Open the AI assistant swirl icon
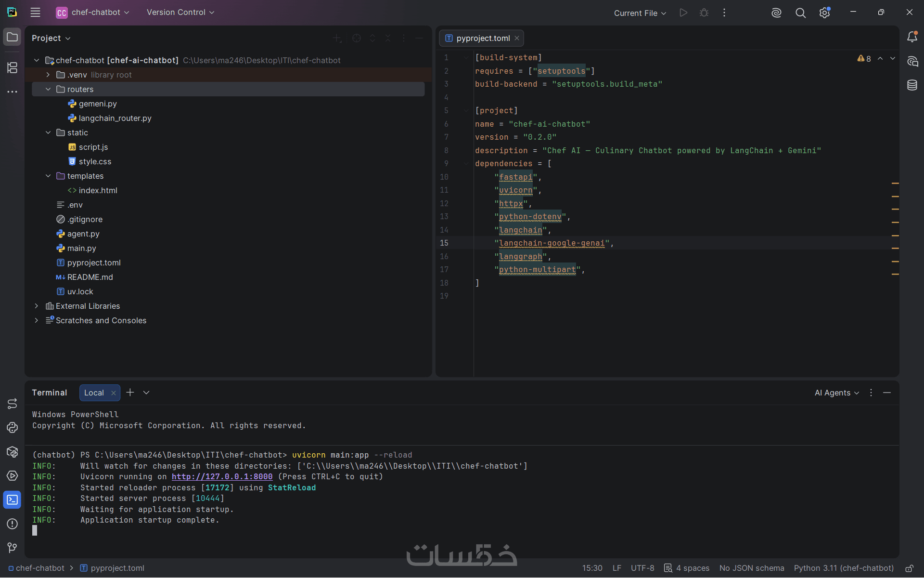924x578 pixels. (x=776, y=13)
